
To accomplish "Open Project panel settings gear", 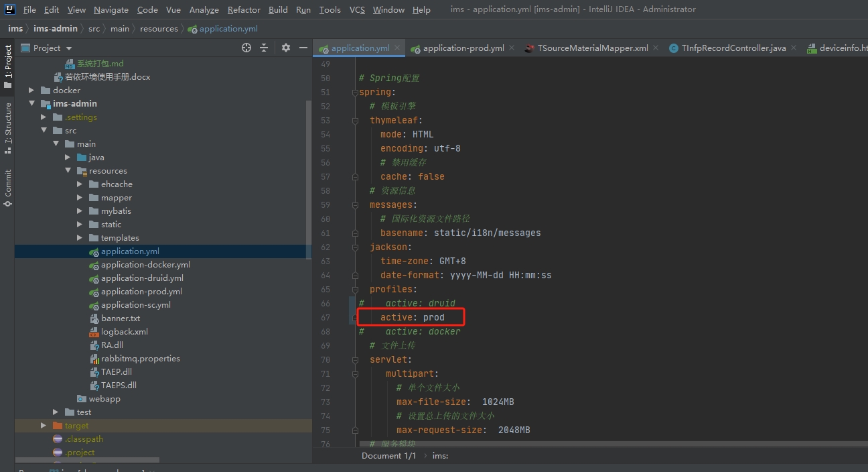I will [286, 48].
